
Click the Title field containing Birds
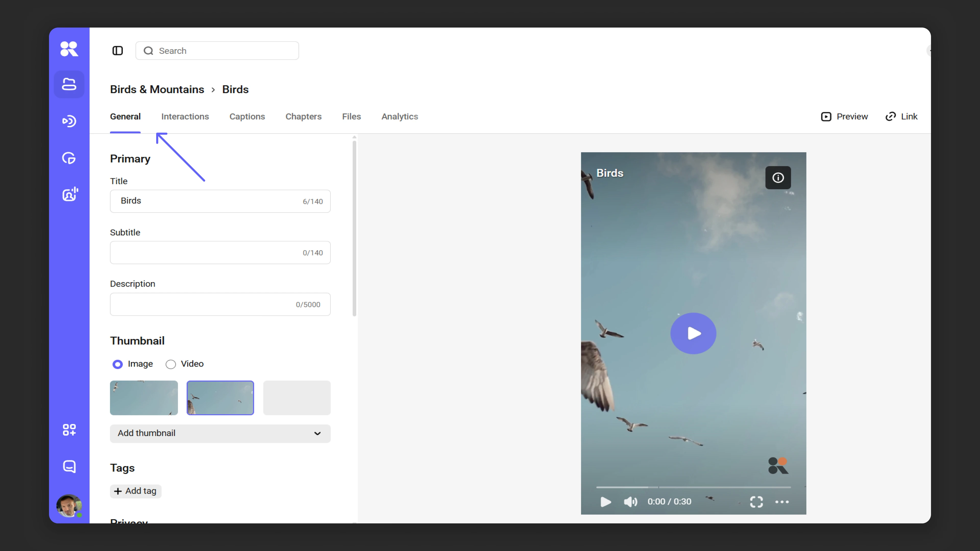(220, 201)
